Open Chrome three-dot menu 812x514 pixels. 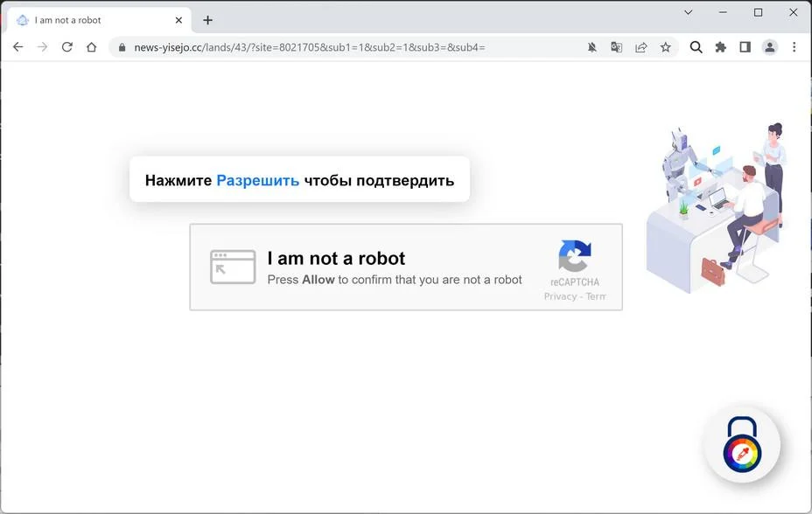[794, 47]
